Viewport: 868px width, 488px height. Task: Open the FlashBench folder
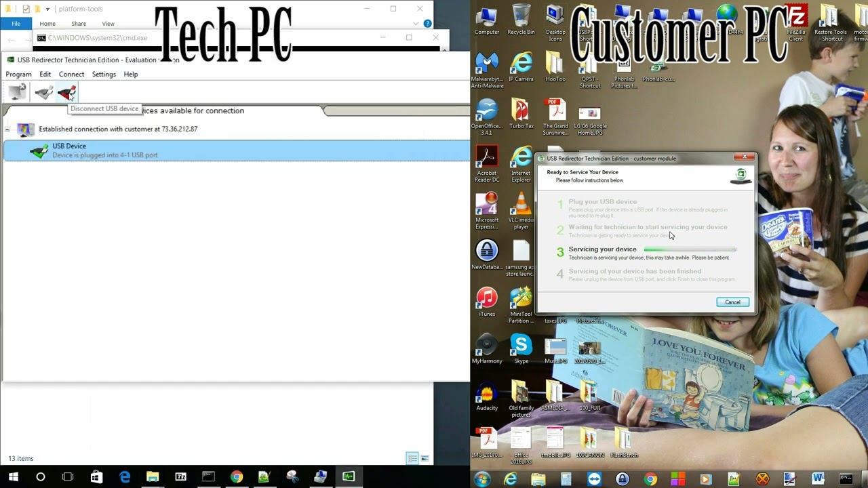[624, 442]
